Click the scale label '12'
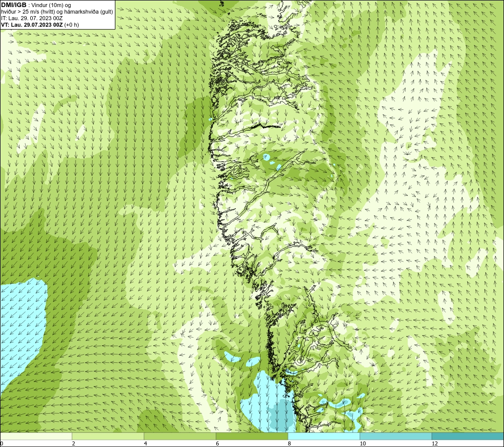The height and width of the screenshot is (447, 504). point(435,443)
